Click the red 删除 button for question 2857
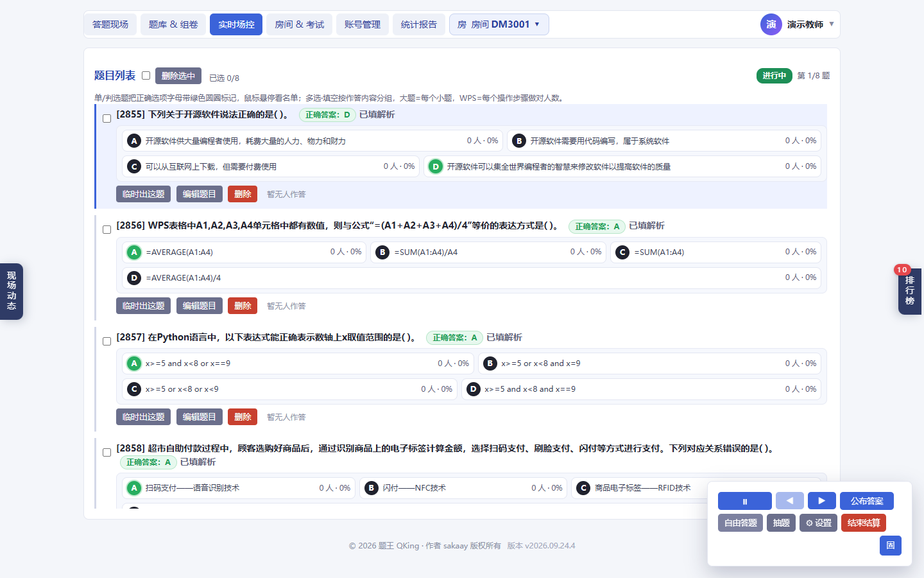Image resolution: width=924 pixels, height=578 pixels. (243, 417)
